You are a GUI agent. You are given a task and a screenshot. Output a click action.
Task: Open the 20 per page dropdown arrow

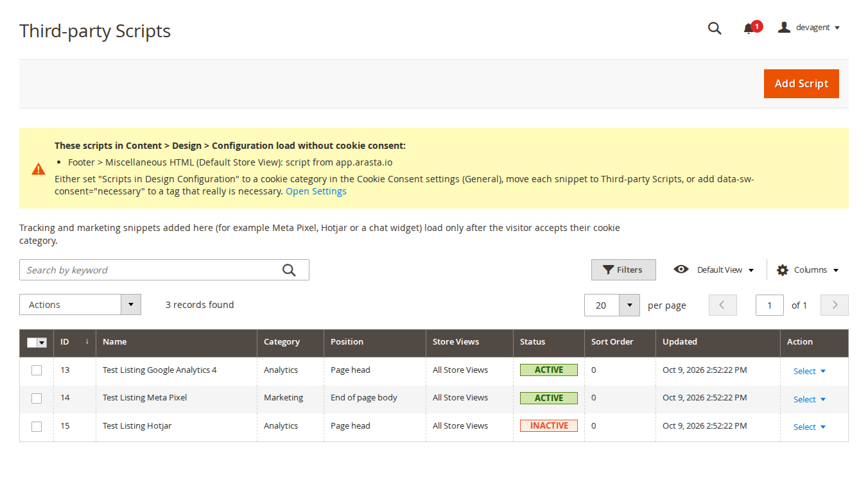[x=629, y=305]
